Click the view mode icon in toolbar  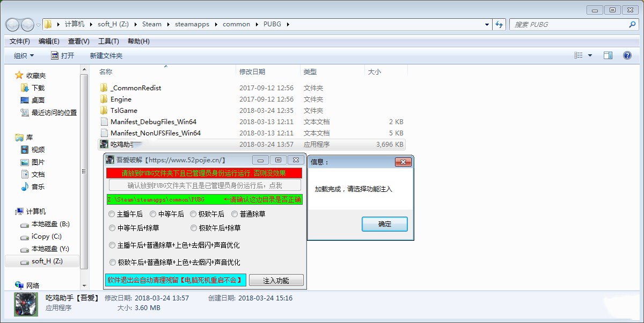point(579,55)
